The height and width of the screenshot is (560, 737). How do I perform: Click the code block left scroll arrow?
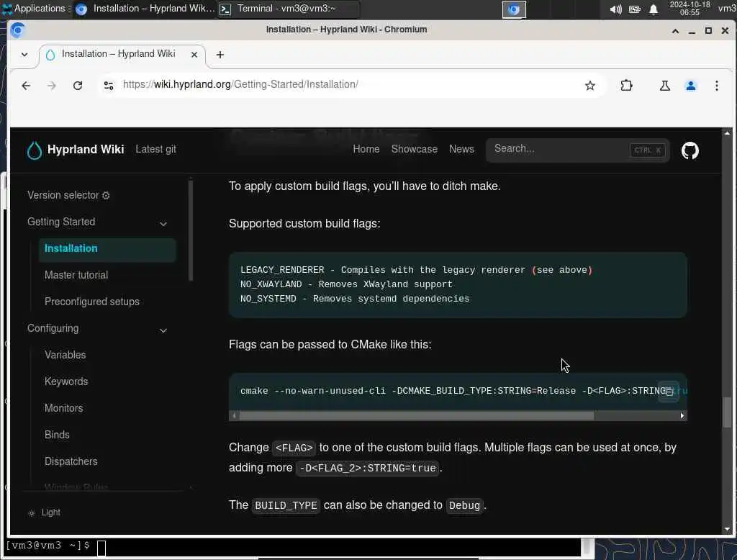point(234,416)
